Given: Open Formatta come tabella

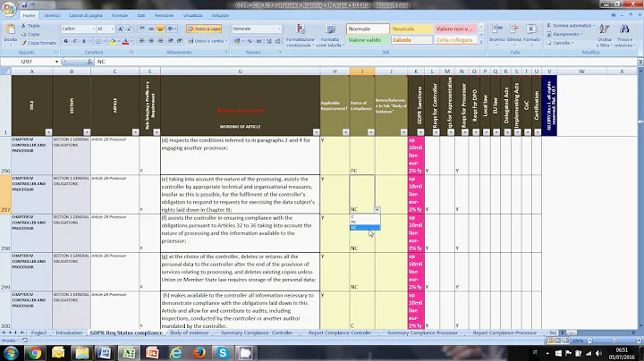Looking at the screenshot, I should [x=330, y=35].
